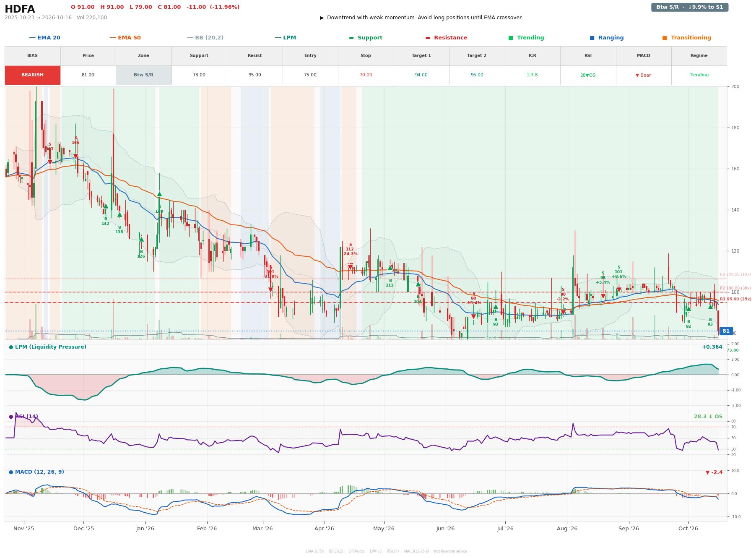Select the buy triangle labeled B 138
This screenshot has width=756, height=558.
click(120, 214)
